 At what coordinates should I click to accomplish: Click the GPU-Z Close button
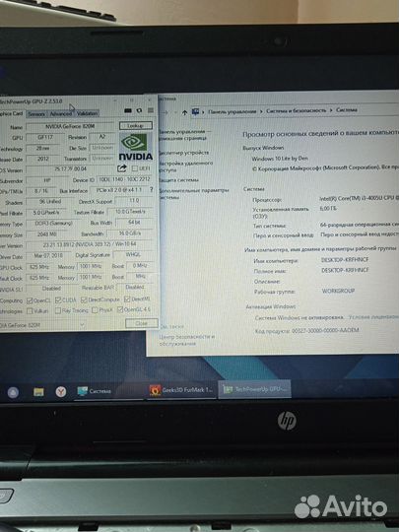tap(142, 323)
